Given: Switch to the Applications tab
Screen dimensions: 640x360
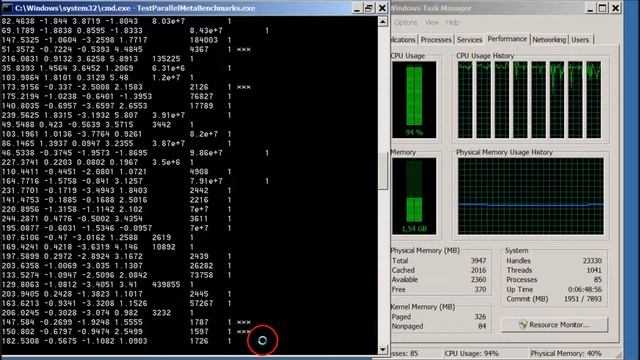Looking at the screenshot, I should click(x=403, y=40).
